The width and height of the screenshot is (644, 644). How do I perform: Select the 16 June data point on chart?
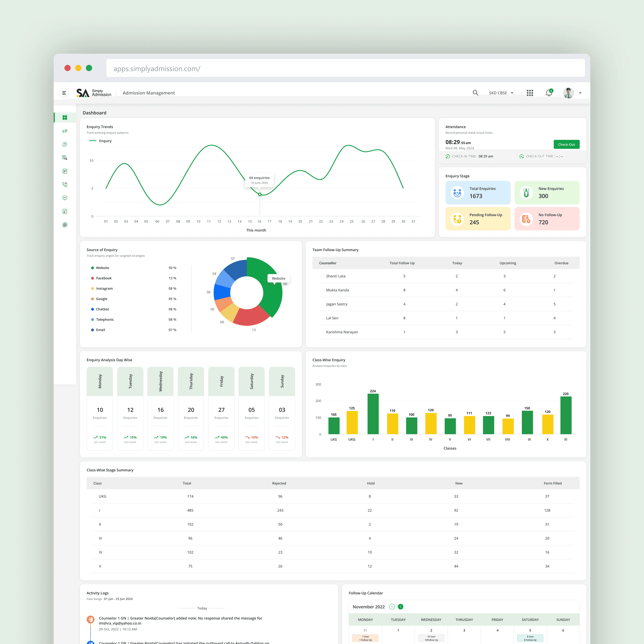[260, 194]
